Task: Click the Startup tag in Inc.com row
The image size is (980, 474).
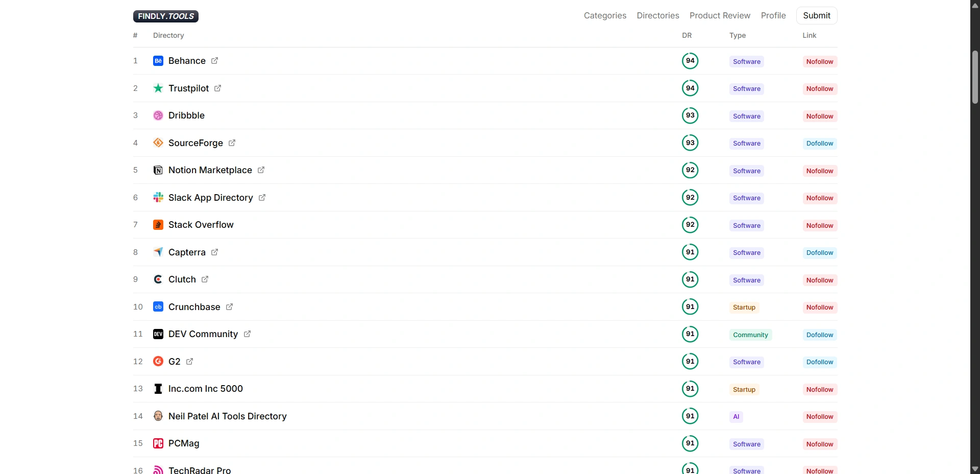Action: (744, 390)
